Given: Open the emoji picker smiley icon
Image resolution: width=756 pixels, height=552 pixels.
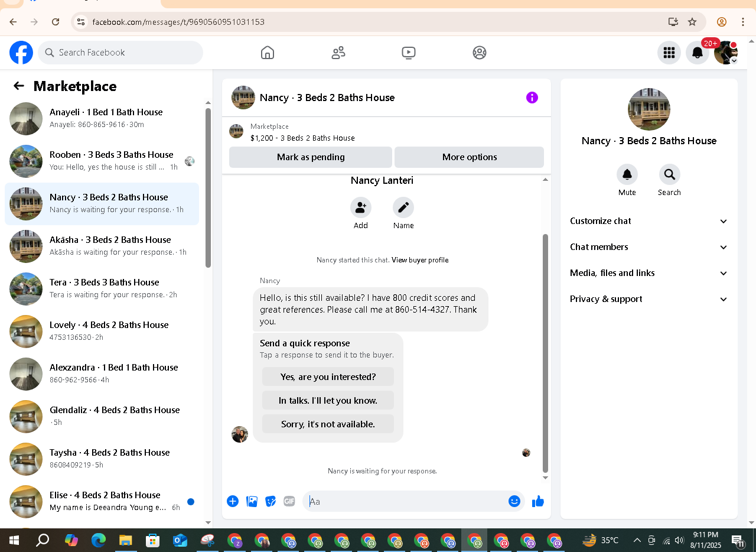Looking at the screenshot, I should point(514,501).
